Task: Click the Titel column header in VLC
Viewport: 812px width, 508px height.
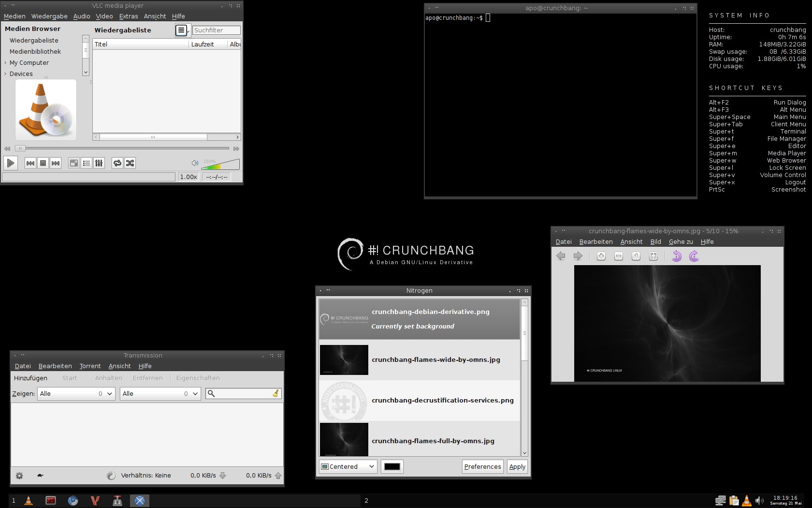Action: [140, 44]
